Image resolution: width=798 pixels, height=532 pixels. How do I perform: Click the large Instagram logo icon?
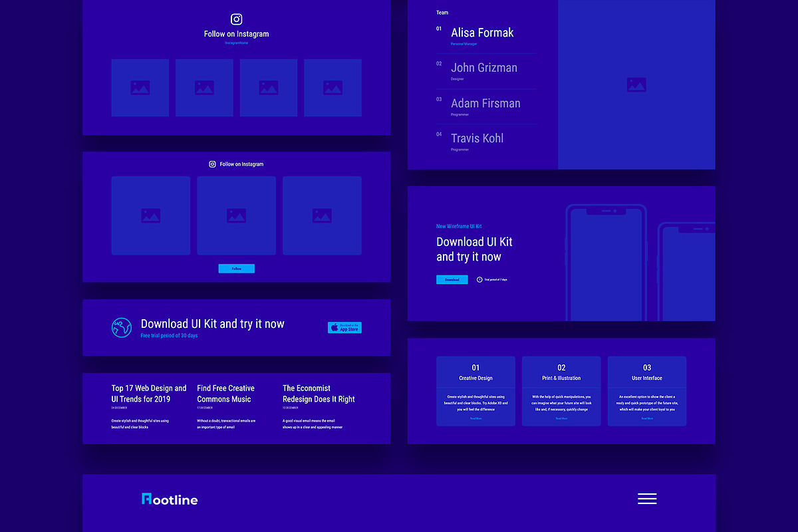point(237,20)
